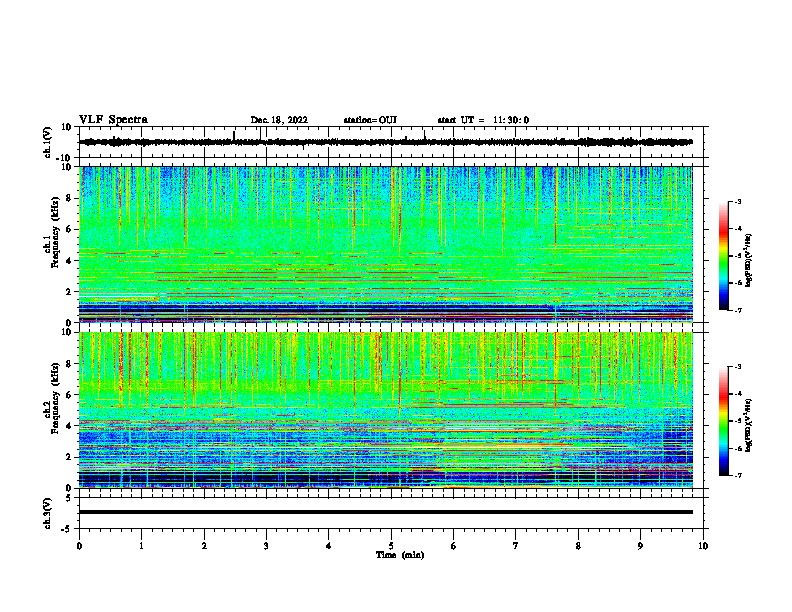This screenshot has width=792, height=612.
Task: Click the "2" kHz tick on ch.2 frequency axis
Action: (69, 457)
